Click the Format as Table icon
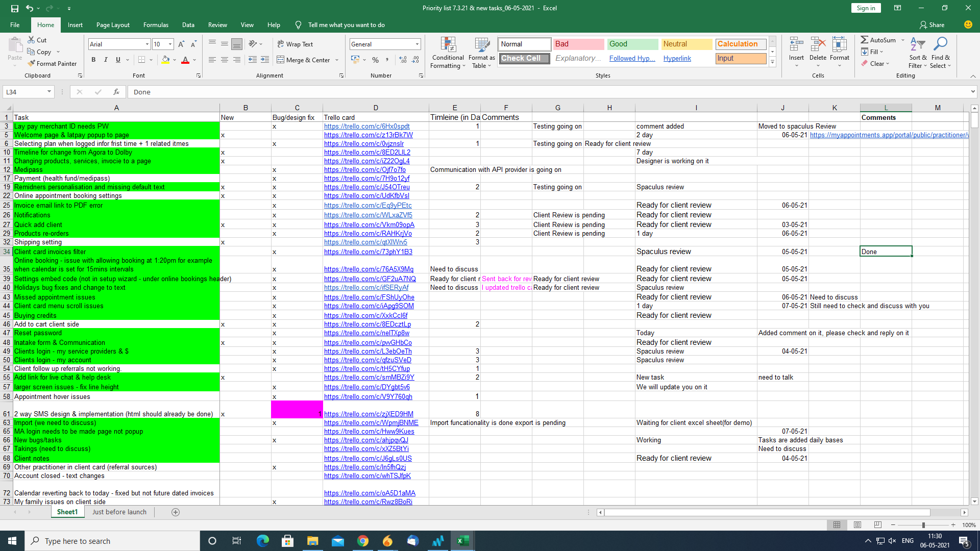Image resolution: width=980 pixels, height=551 pixels. pyautogui.click(x=481, y=45)
